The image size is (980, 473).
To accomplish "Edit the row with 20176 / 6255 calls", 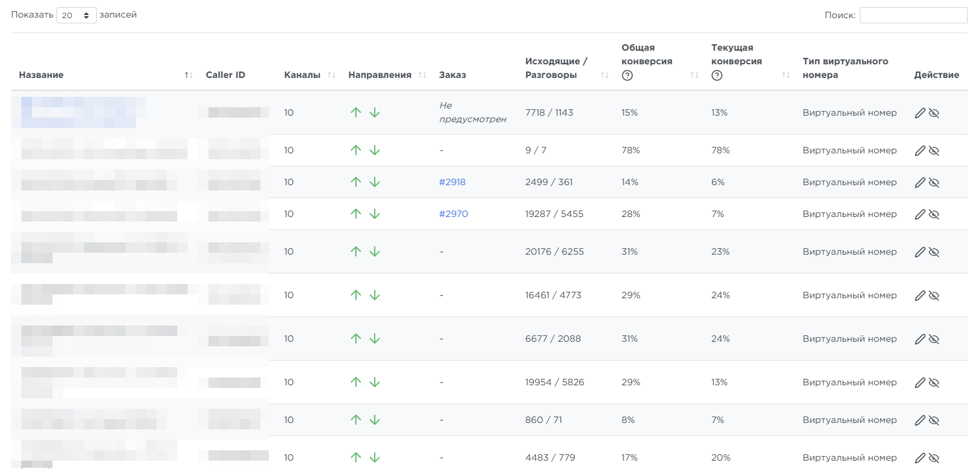I will (x=920, y=252).
